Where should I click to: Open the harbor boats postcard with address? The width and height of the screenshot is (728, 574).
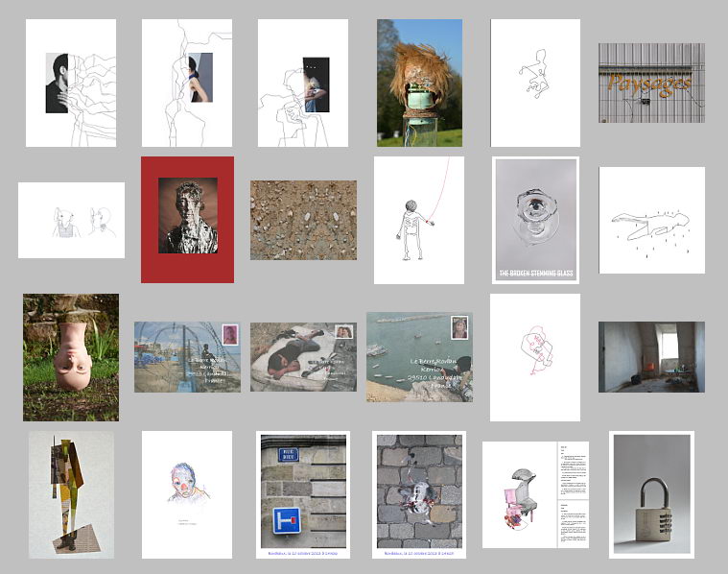[x=420, y=357]
